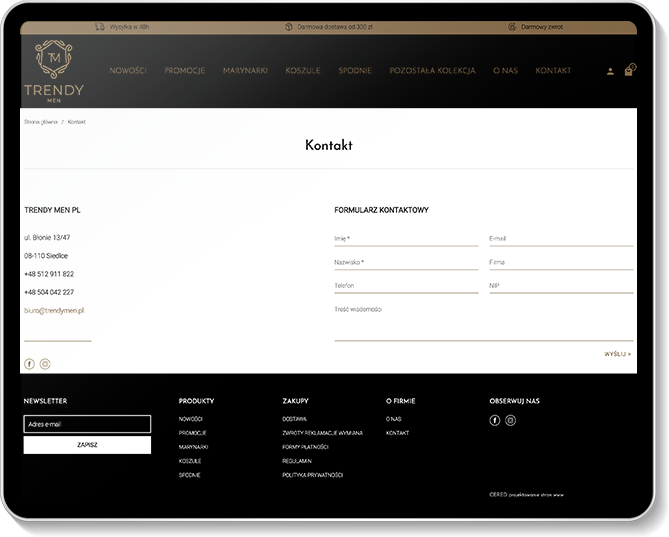Click Instagram icon under contact details
This screenshot has width=669, height=537.
click(45, 364)
